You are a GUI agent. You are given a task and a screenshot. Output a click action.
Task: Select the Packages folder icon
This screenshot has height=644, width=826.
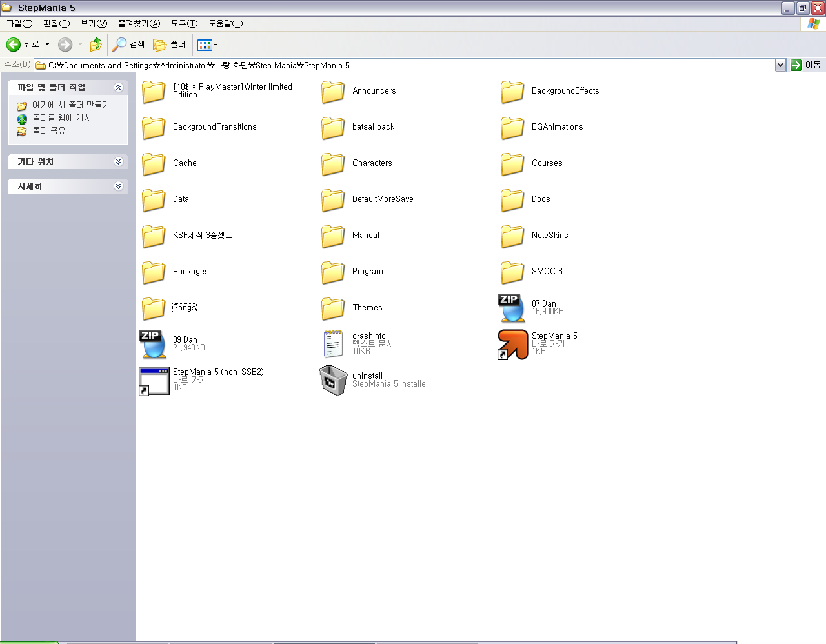pyautogui.click(x=154, y=272)
